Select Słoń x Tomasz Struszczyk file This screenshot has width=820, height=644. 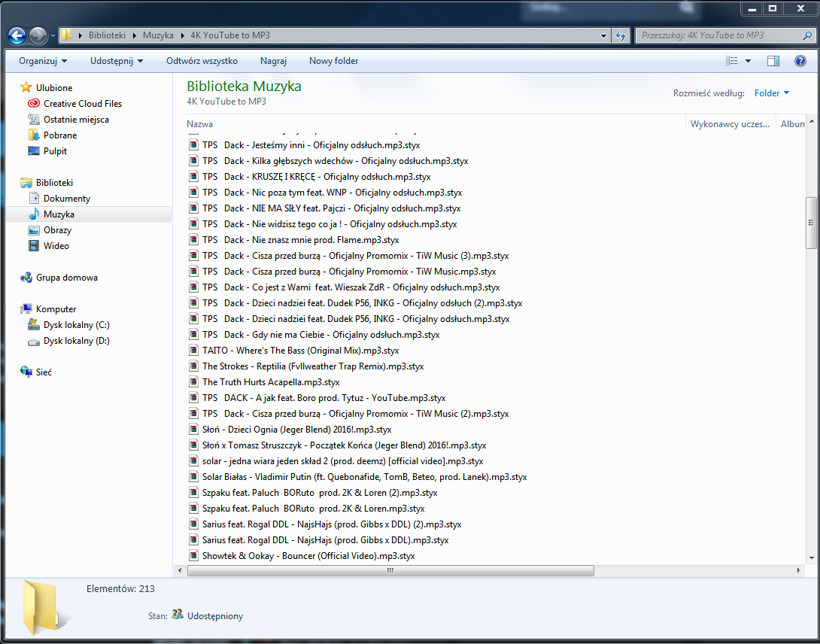(344, 445)
